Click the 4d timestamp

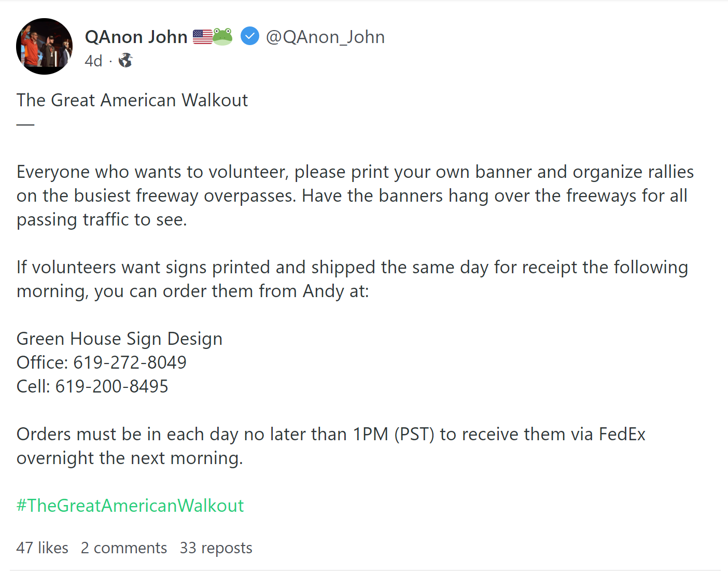[93, 60]
